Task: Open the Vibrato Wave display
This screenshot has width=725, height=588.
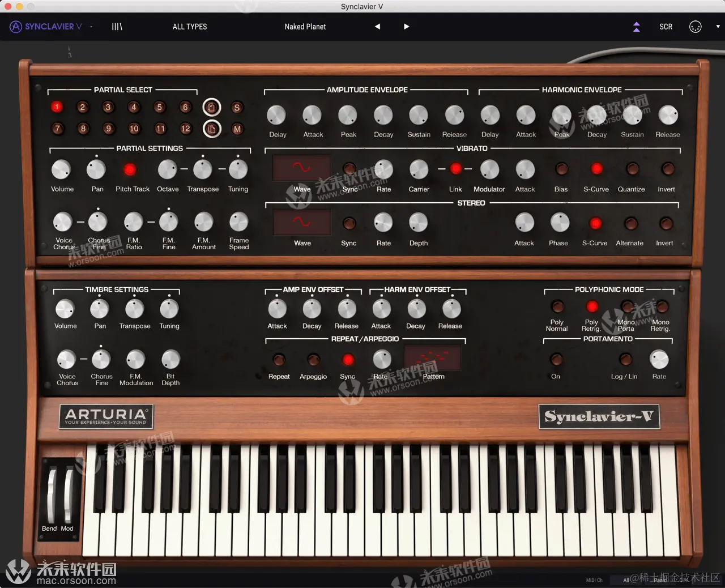Action: (302, 168)
